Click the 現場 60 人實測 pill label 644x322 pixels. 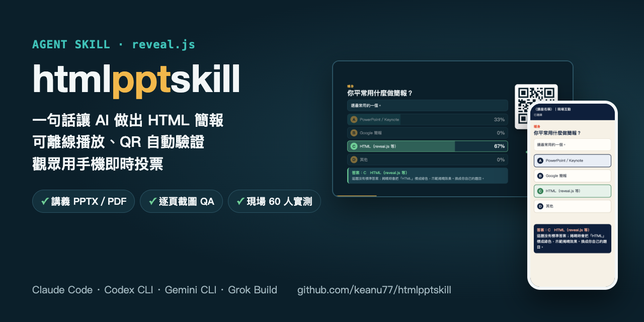click(279, 201)
